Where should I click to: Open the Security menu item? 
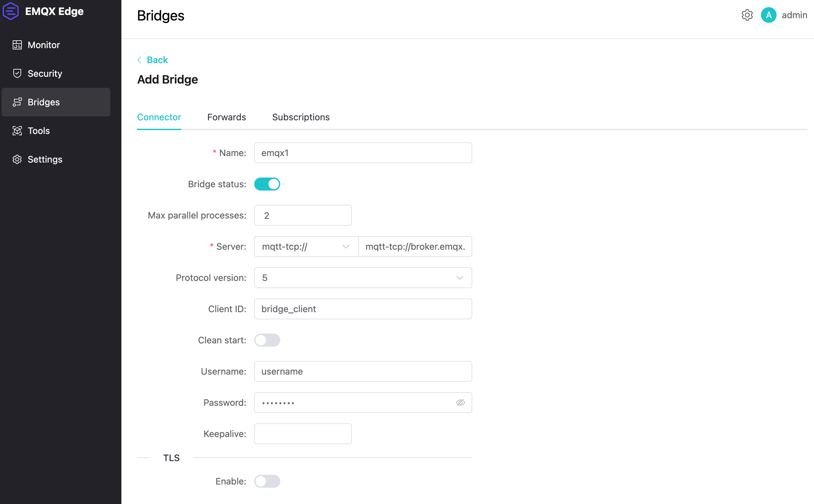(x=56, y=73)
